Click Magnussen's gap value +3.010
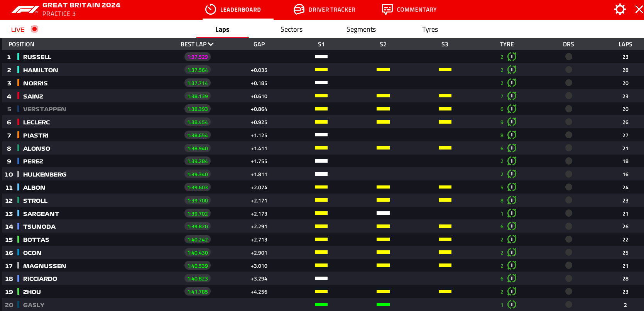Image resolution: width=644 pixels, height=311 pixels. 259,266
